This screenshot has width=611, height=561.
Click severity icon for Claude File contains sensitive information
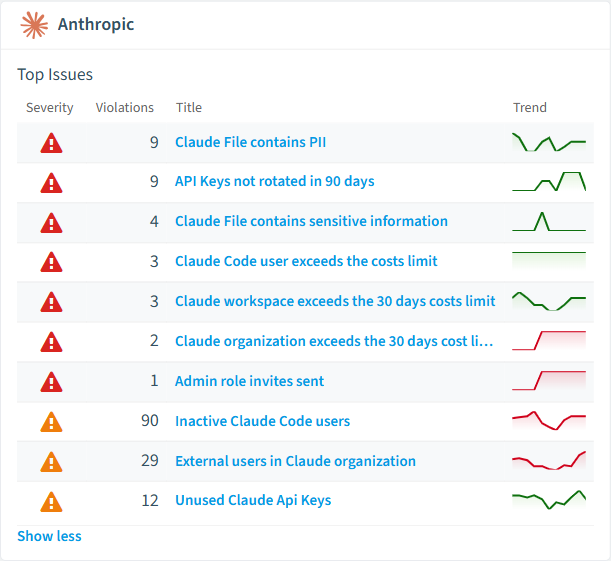(x=51, y=222)
